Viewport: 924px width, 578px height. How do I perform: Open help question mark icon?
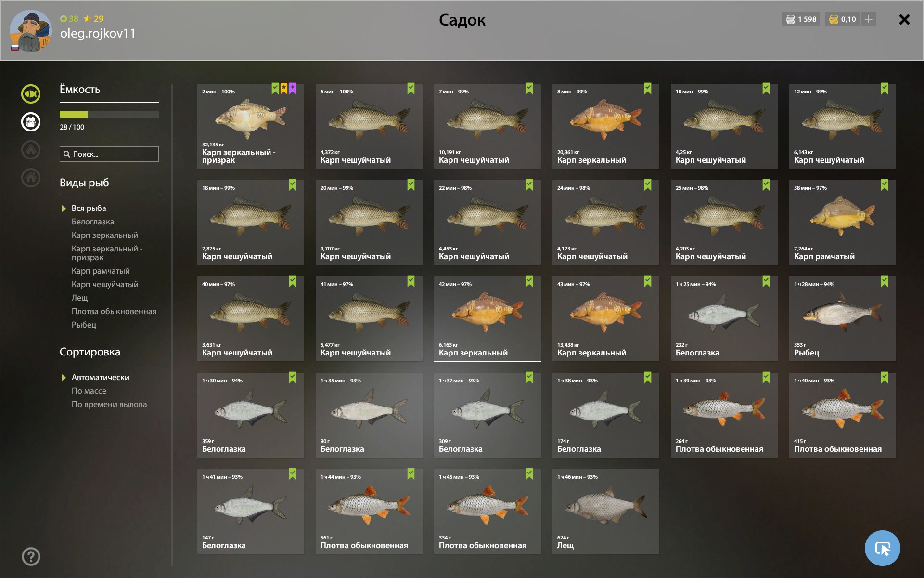[x=31, y=556]
